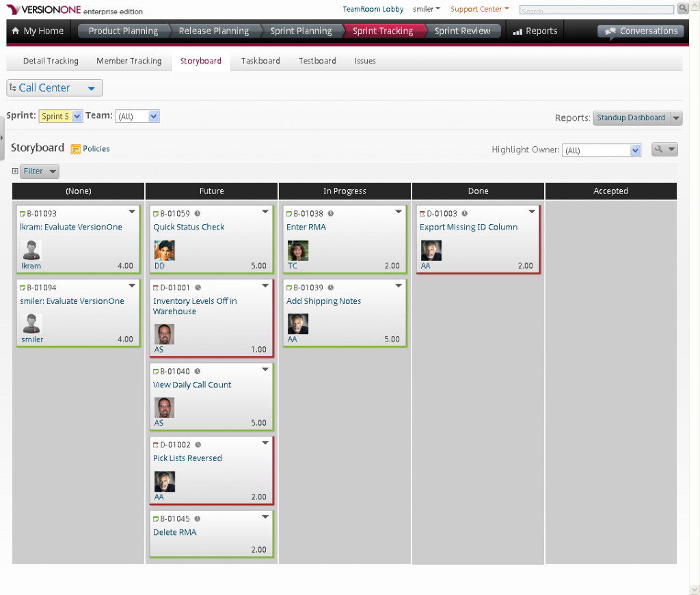Viewport: 700px width, 595px height.
Task: Click the clock icon on B-01059 card
Action: click(198, 214)
